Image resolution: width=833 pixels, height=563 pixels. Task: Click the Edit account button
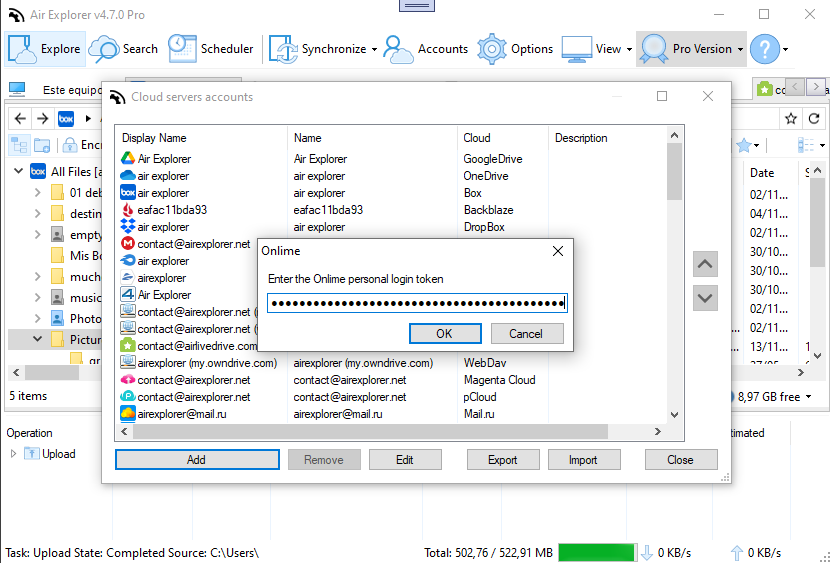tap(405, 459)
